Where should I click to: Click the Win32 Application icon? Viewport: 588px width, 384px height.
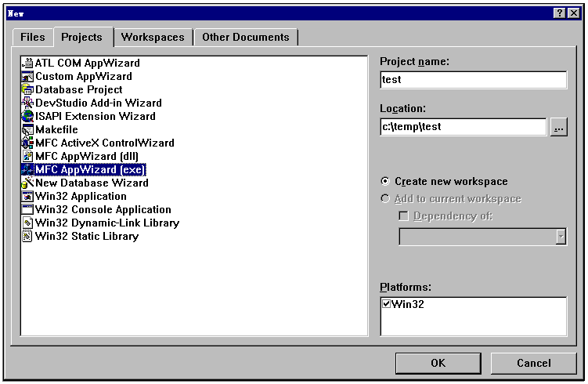tap(27, 197)
